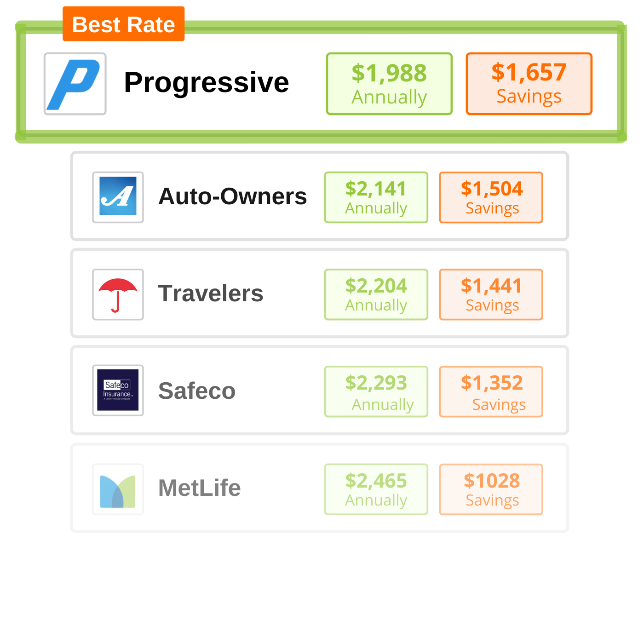Image resolution: width=644 pixels, height=644 pixels.
Task: Click the Auto-Owners logo icon
Action: tap(118, 197)
